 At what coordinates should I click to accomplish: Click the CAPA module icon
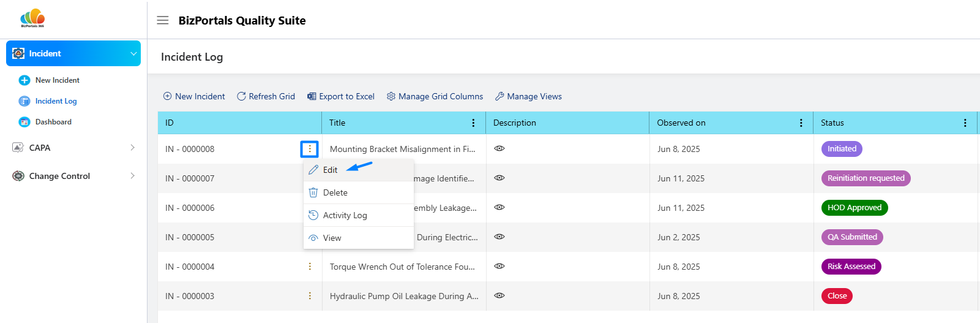point(18,148)
